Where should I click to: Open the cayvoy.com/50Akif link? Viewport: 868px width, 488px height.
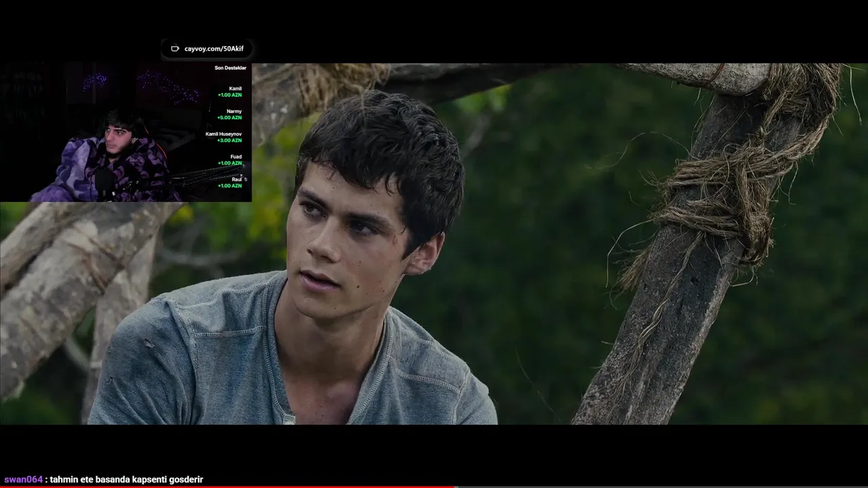click(214, 49)
